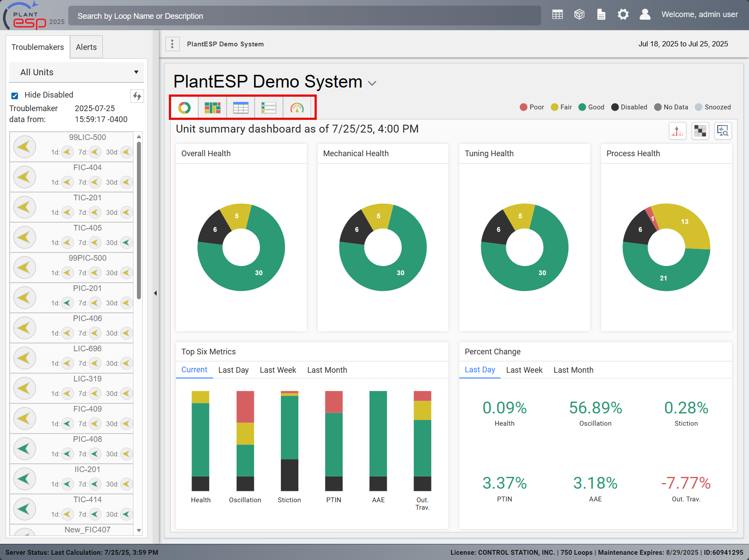Toggle the Poor legend item
This screenshot has width=749, height=560.
[532, 107]
